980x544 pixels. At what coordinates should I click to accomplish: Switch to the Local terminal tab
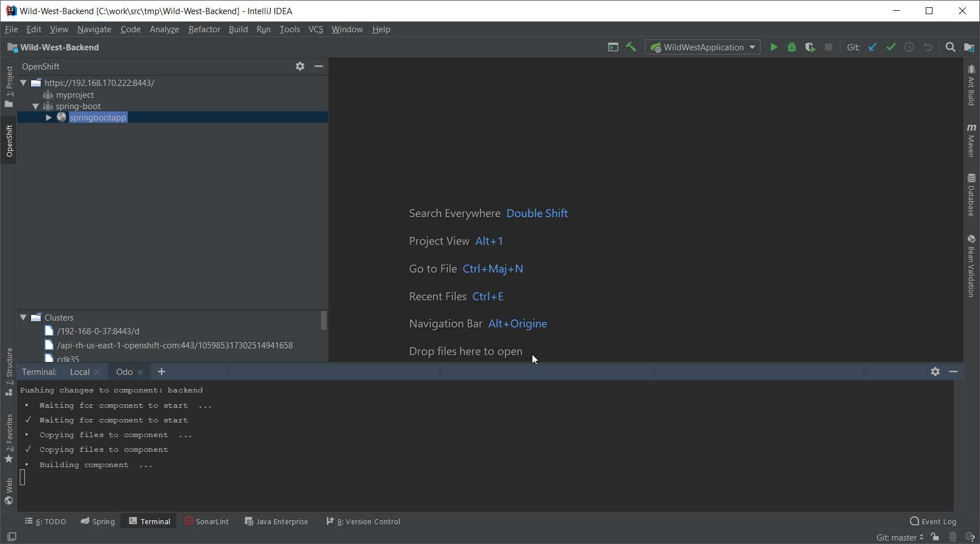tap(80, 372)
